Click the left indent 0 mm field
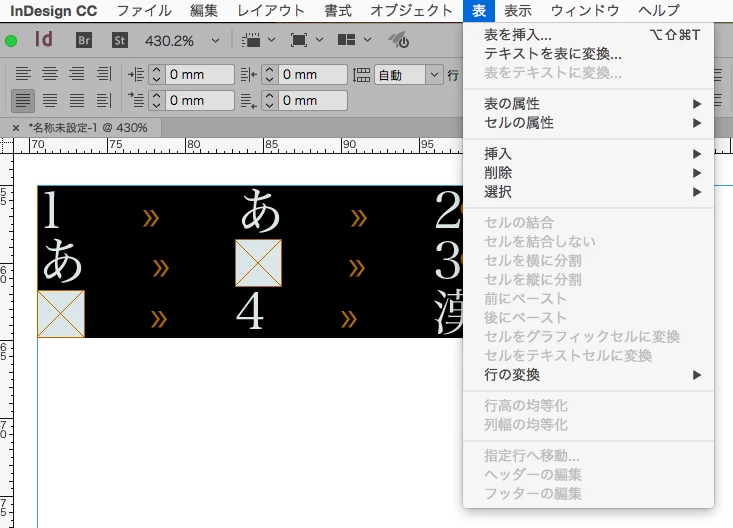 click(x=199, y=74)
